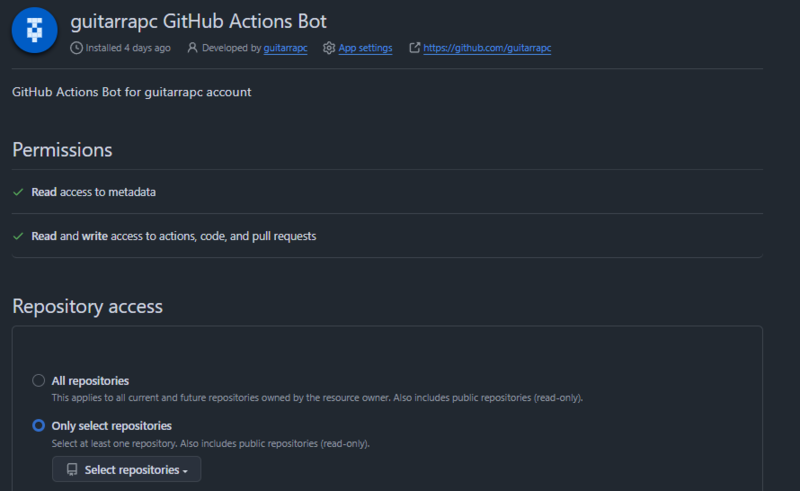Click the clock icon beside Installed 4 days ago
Image resolution: width=800 pixels, height=491 pixels.
(77, 48)
